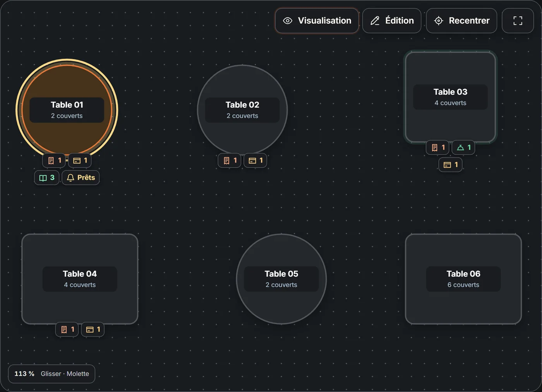The width and height of the screenshot is (542, 392).
Task: Switch to Édition mode
Action: [392, 21]
